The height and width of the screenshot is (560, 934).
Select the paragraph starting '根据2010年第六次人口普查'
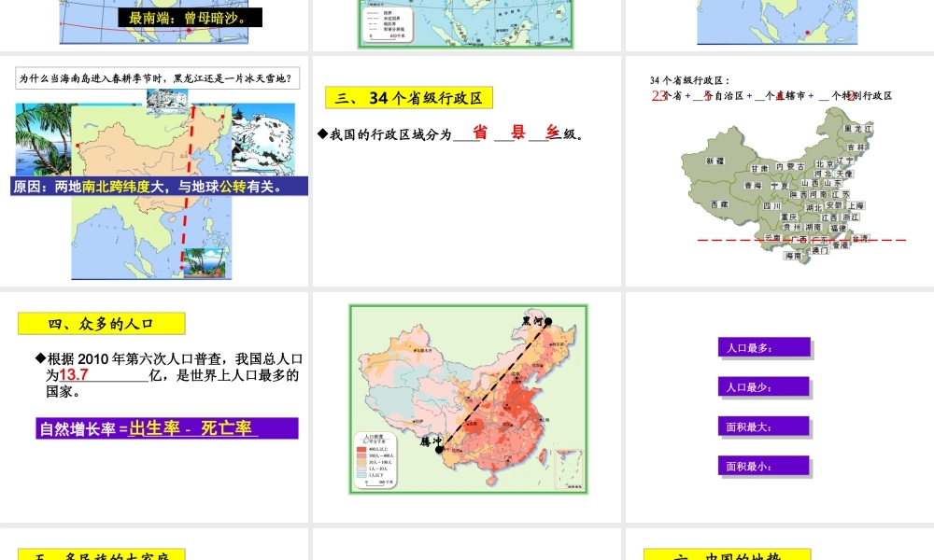[169, 375]
